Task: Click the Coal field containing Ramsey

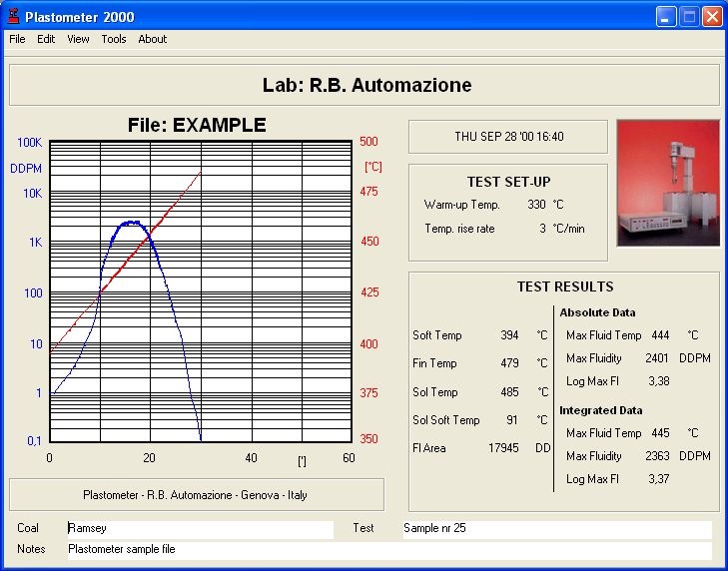Action: (200, 528)
